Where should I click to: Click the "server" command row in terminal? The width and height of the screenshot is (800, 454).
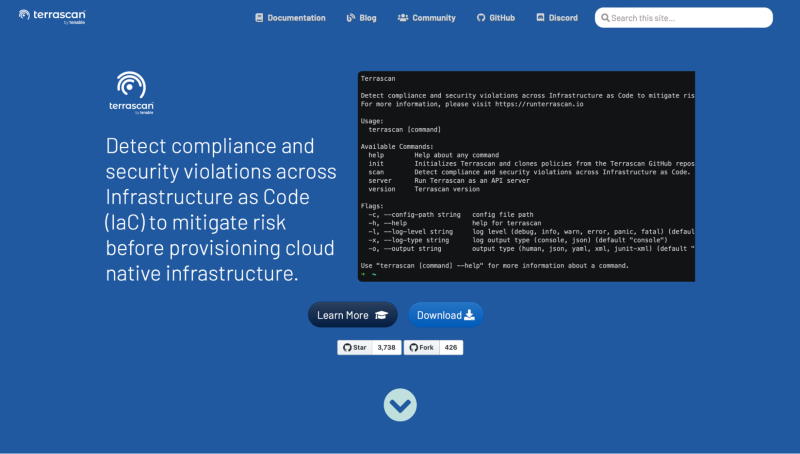point(449,181)
